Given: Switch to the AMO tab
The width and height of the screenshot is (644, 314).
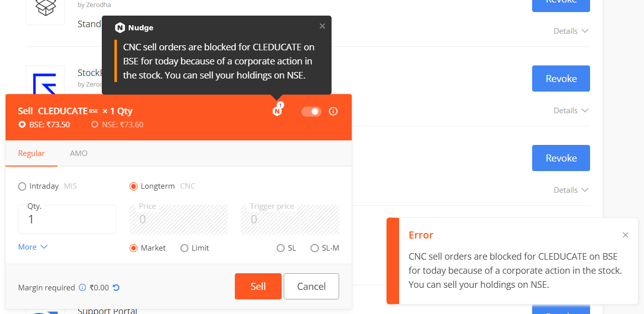Looking at the screenshot, I should coord(79,153).
